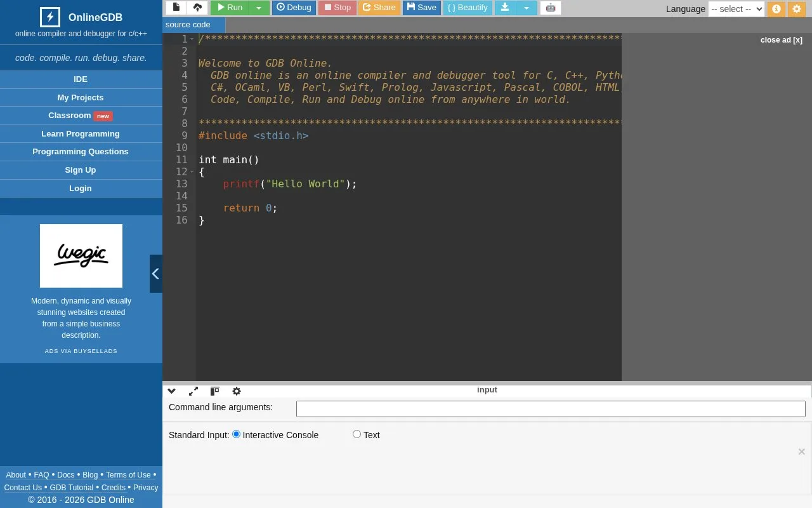Open the download options dropdown arrow
Image resolution: width=812 pixels, height=508 pixels.
click(527, 8)
